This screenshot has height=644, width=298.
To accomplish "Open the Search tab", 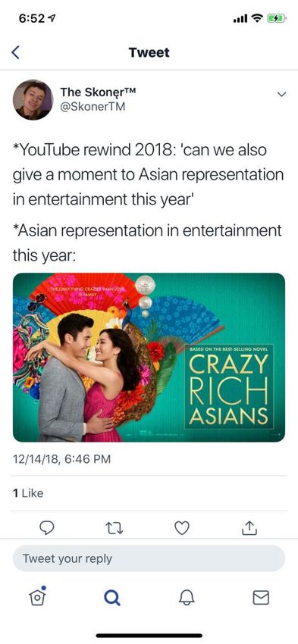I will 111,598.
